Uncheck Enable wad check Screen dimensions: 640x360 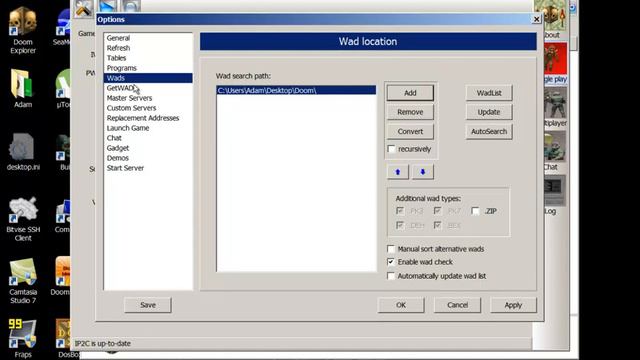[x=391, y=262]
